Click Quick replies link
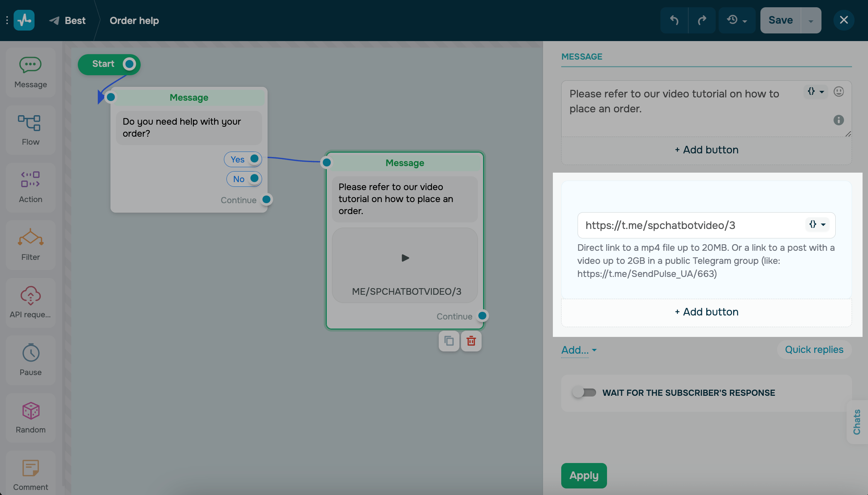 [x=814, y=350]
